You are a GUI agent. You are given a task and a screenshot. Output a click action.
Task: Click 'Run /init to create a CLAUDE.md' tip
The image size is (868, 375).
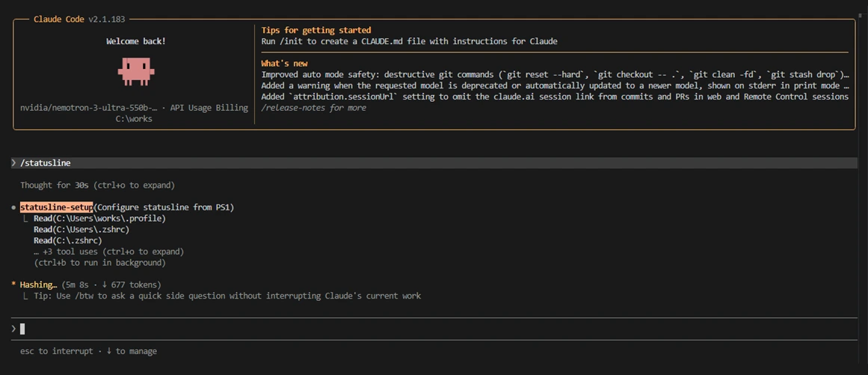click(409, 41)
